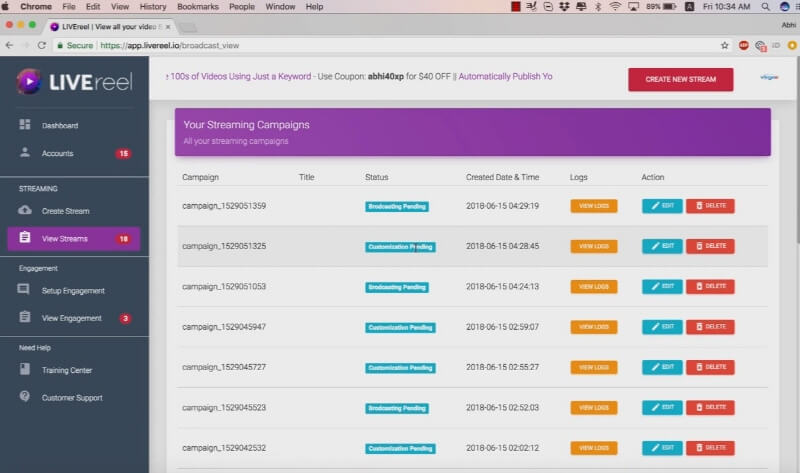800x473 pixels.
Task: Click the View Engagement badge 3
Action: [x=125, y=318]
